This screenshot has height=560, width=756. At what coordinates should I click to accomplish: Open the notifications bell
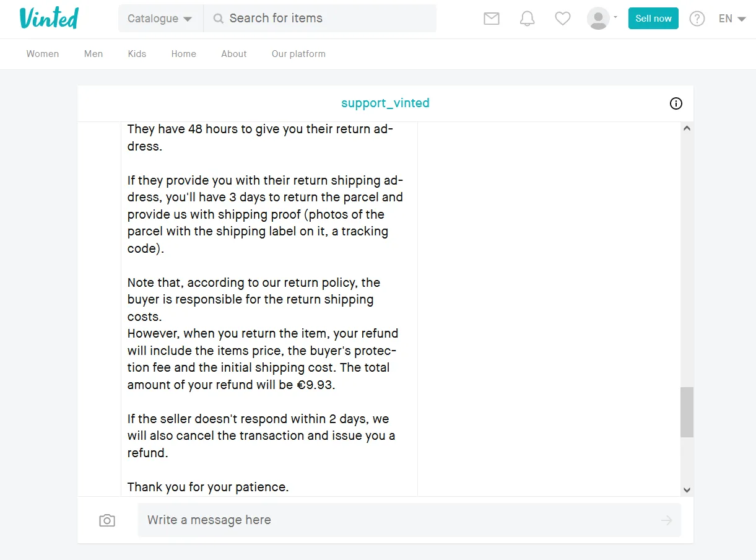coord(527,19)
